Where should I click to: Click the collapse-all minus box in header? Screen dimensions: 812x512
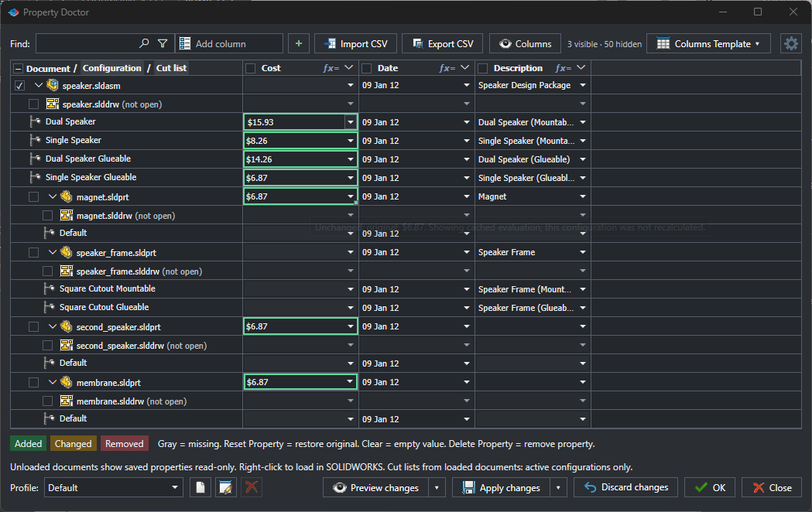[18, 68]
